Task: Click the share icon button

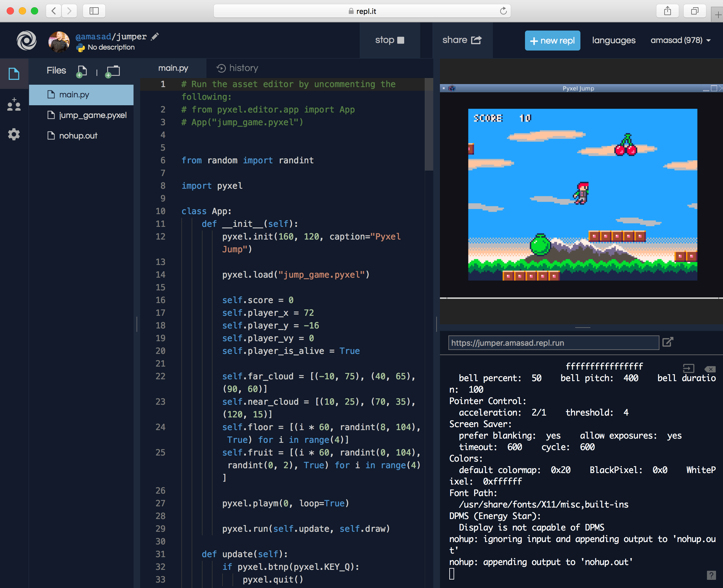Action: 477,40
